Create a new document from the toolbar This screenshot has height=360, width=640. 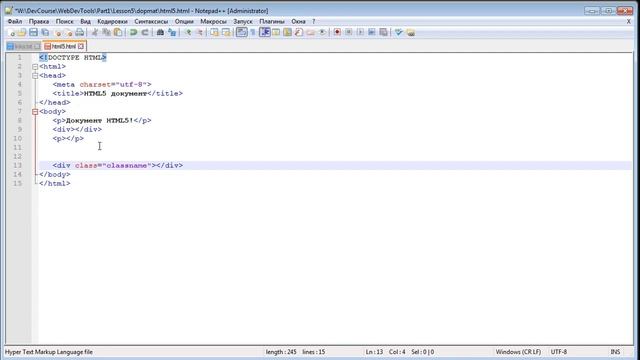pyautogui.click(x=11, y=32)
